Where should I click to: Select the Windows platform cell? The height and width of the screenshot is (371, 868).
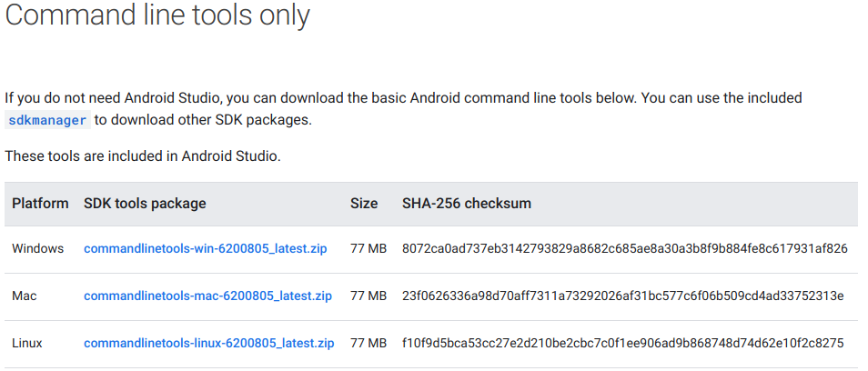(38, 248)
